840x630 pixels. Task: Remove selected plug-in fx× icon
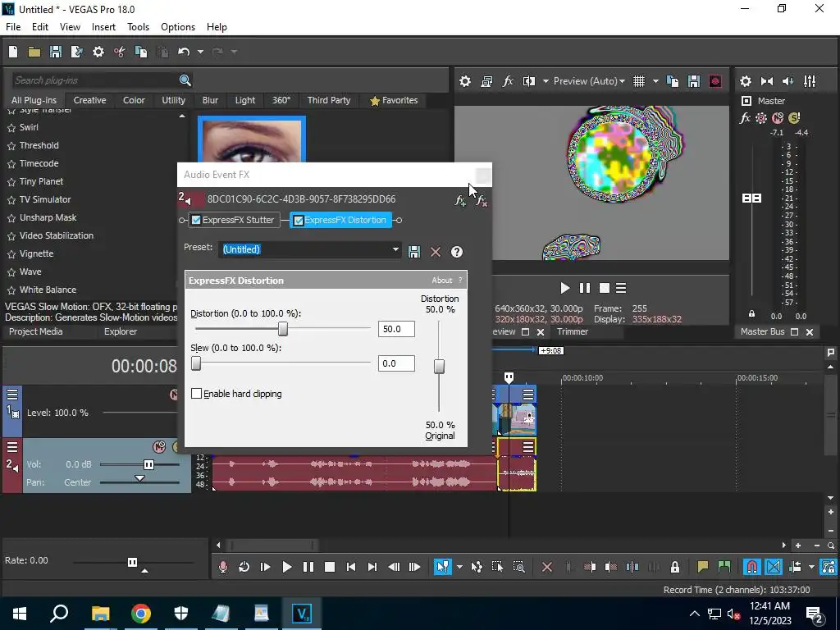click(x=481, y=200)
